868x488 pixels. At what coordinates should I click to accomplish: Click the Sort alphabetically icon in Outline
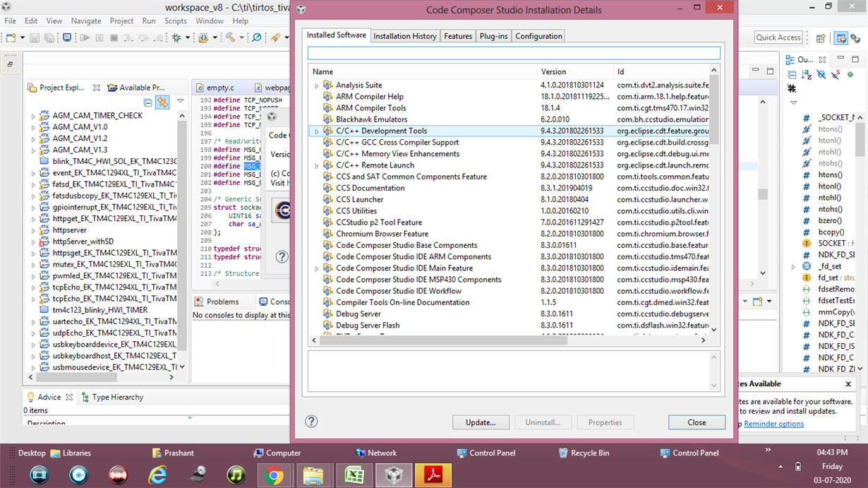click(x=807, y=75)
